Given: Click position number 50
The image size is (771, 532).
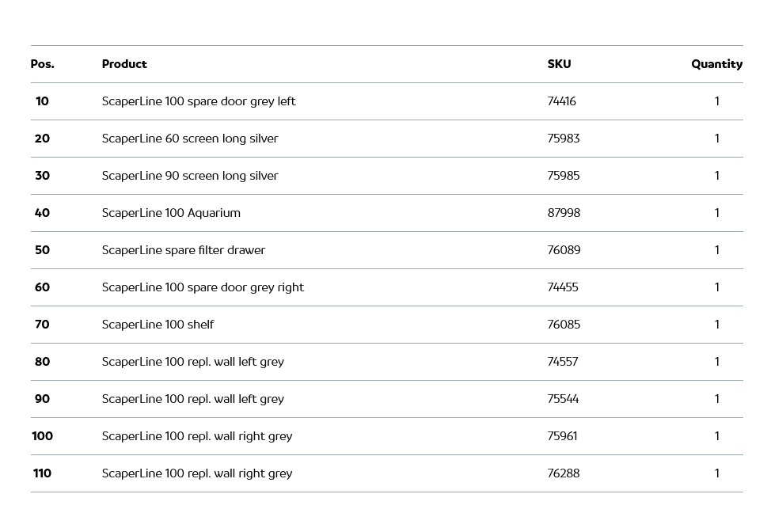Looking at the screenshot, I should click(x=42, y=250).
